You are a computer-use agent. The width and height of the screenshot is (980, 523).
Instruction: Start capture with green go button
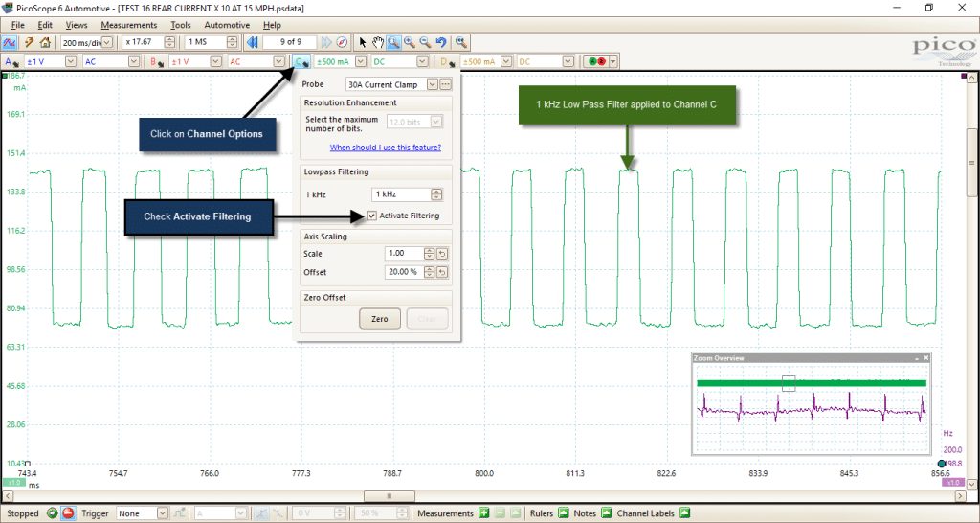pyautogui.click(x=52, y=513)
